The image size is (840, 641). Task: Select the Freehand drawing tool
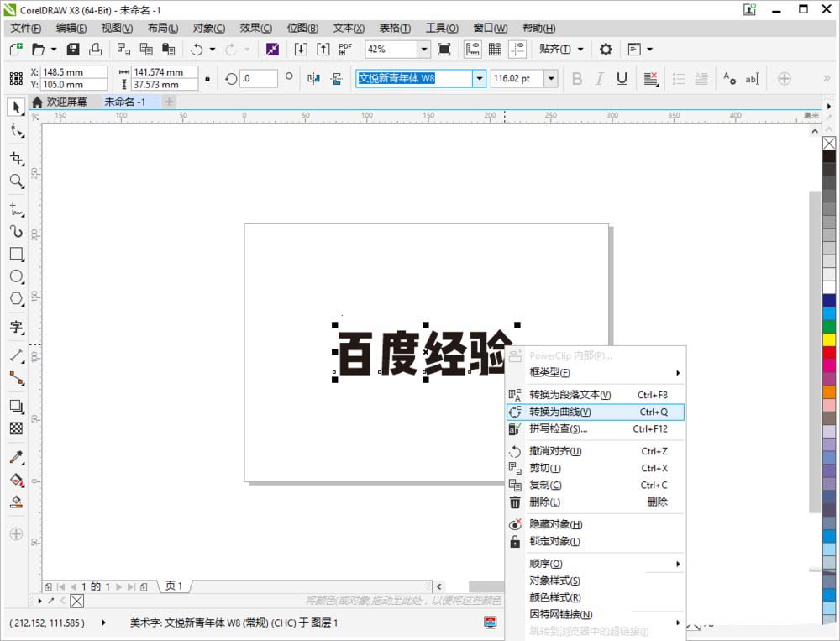pyautogui.click(x=15, y=208)
